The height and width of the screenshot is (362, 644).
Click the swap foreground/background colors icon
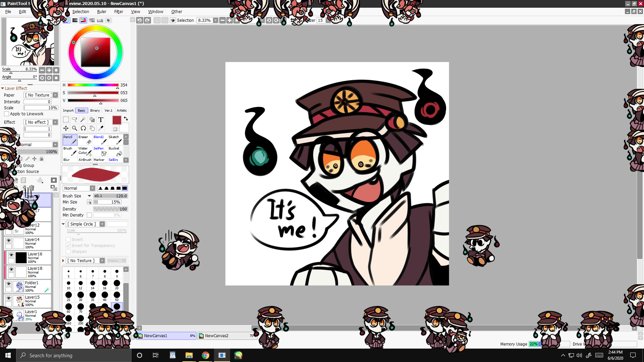pos(126,119)
